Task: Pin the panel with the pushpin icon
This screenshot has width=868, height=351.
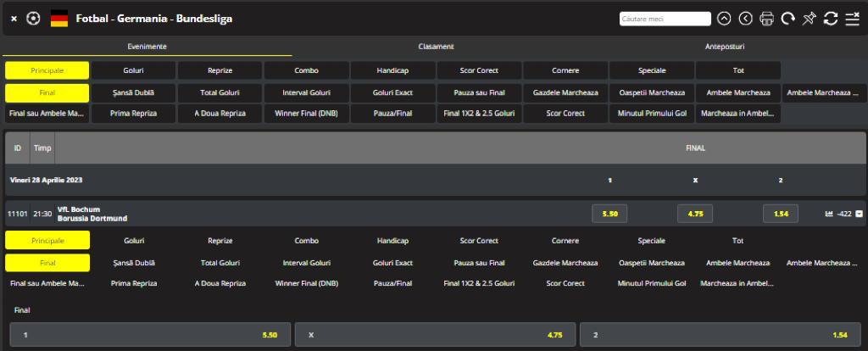Action: coord(810,19)
